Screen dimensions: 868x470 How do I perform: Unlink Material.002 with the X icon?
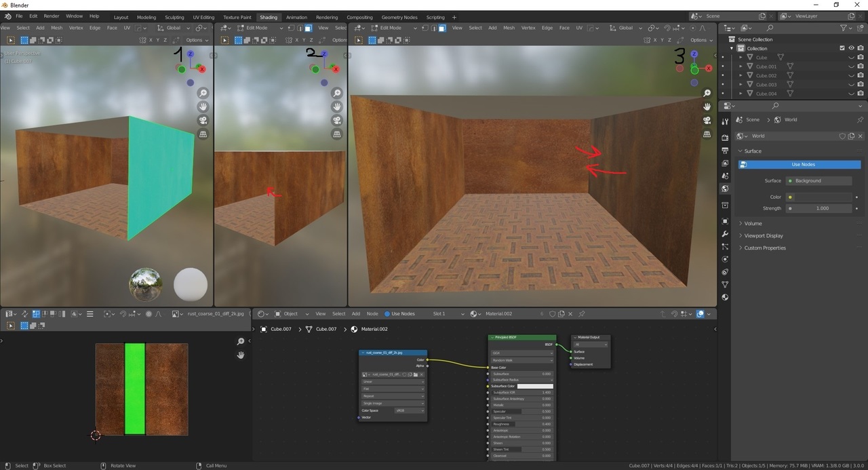570,313
